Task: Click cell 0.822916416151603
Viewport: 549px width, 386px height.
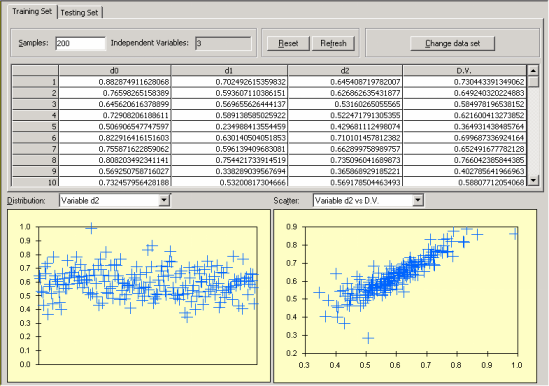Action: pos(115,138)
